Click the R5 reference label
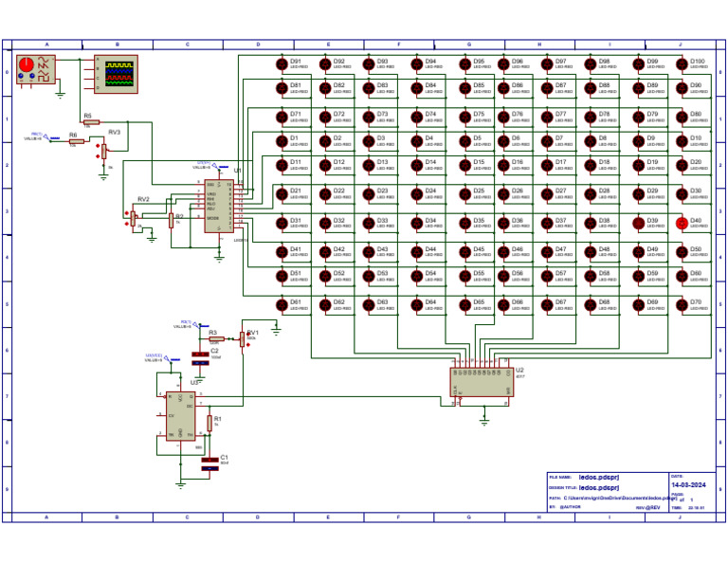The height and width of the screenshot is (563, 728). [88, 116]
